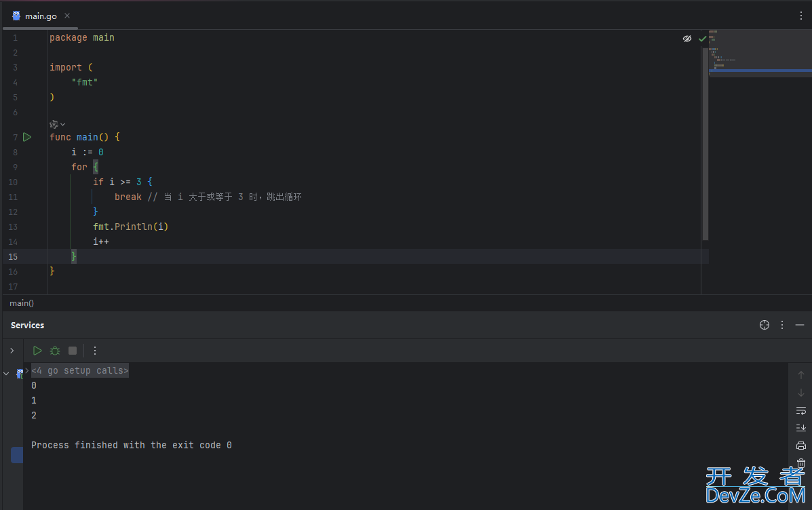Open the AI actions dropdown above func main

57,124
